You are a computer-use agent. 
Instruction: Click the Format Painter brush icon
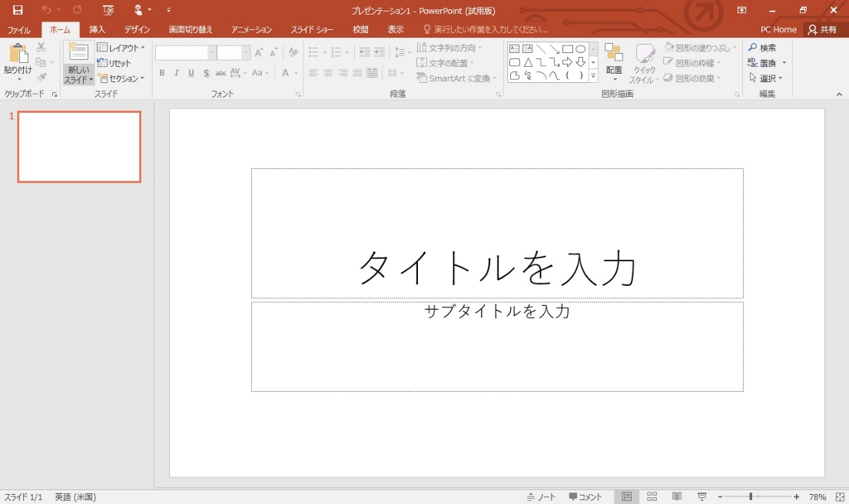coord(41,77)
